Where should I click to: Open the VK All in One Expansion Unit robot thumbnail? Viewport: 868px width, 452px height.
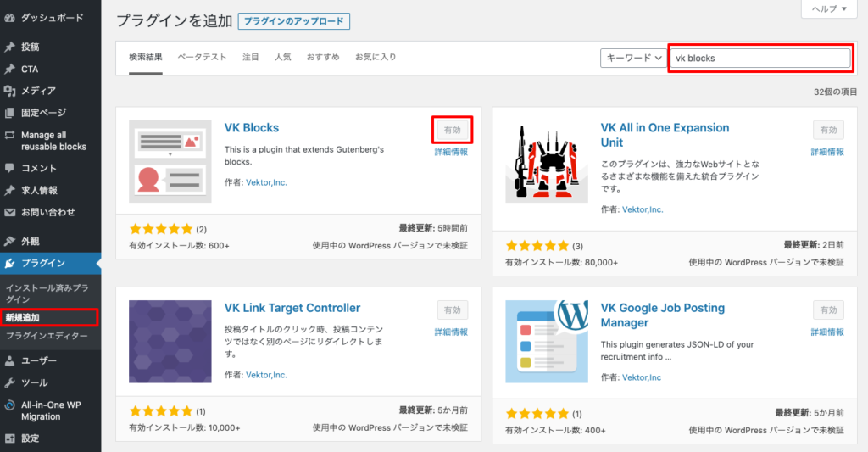point(547,161)
